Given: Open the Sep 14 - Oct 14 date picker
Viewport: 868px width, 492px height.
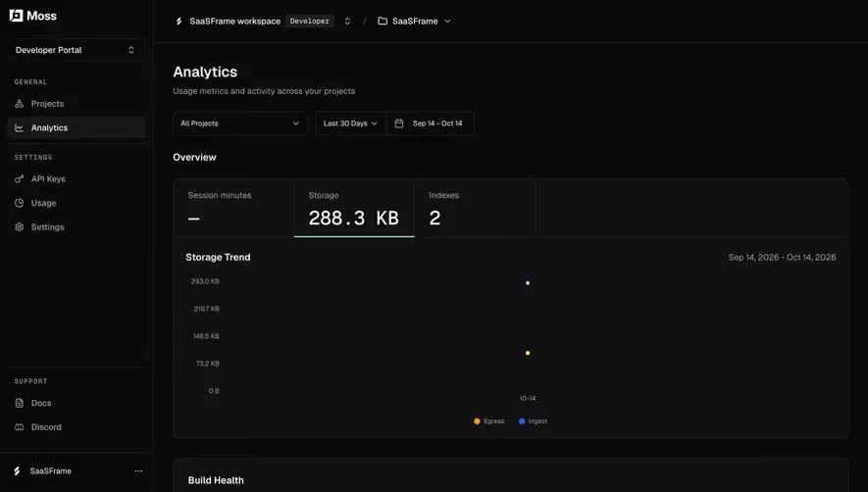Looking at the screenshot, I should pyautogui.click(x=431, y=123).
